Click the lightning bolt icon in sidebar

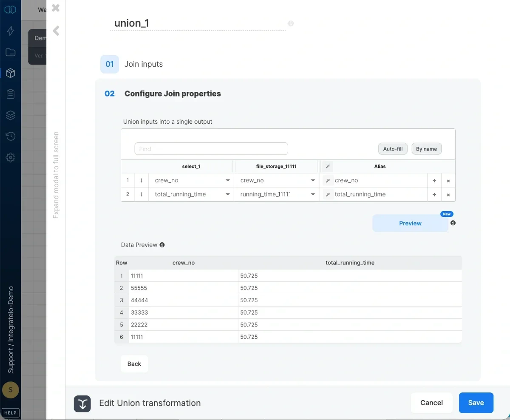[x=11, y=31]
